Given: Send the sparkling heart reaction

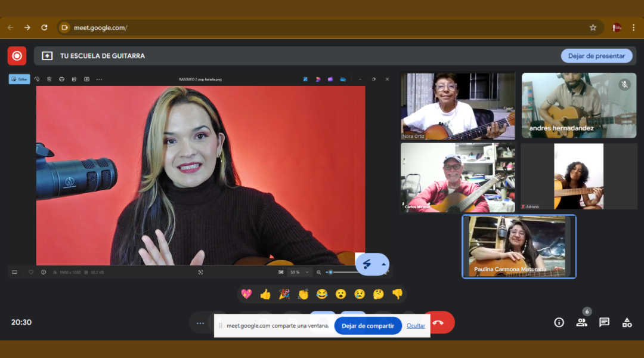Looking at the screenshot, I should (246, 294).
